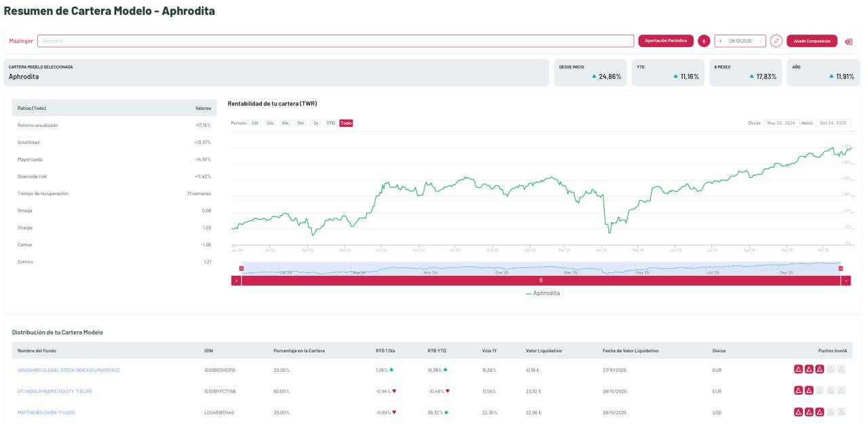Click the right handle of chart navigator
The width and height of the screenshot is (868, 424).
coord(841,269)
